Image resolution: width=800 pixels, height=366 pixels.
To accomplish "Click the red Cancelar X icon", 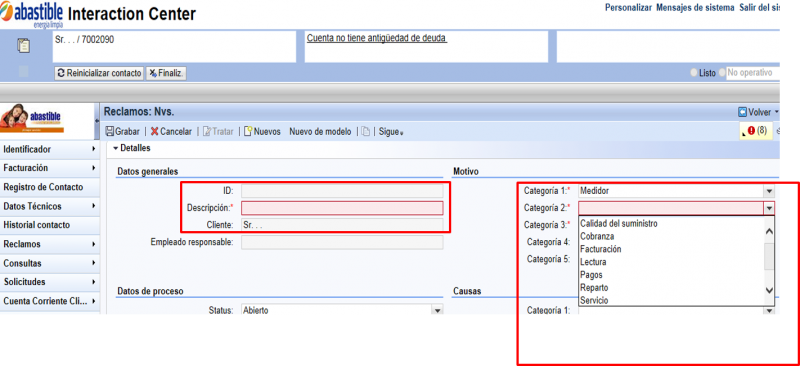I will (x=155, y=131).
